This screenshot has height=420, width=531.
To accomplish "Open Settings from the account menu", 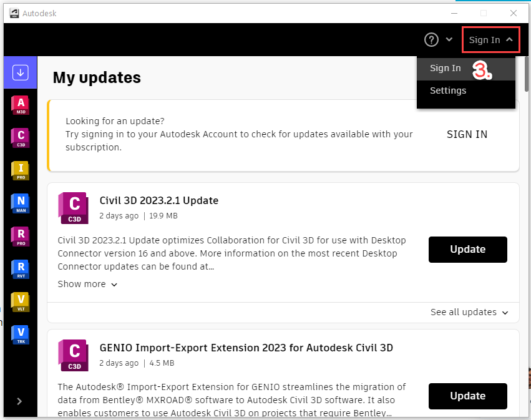I will [447, 90].
